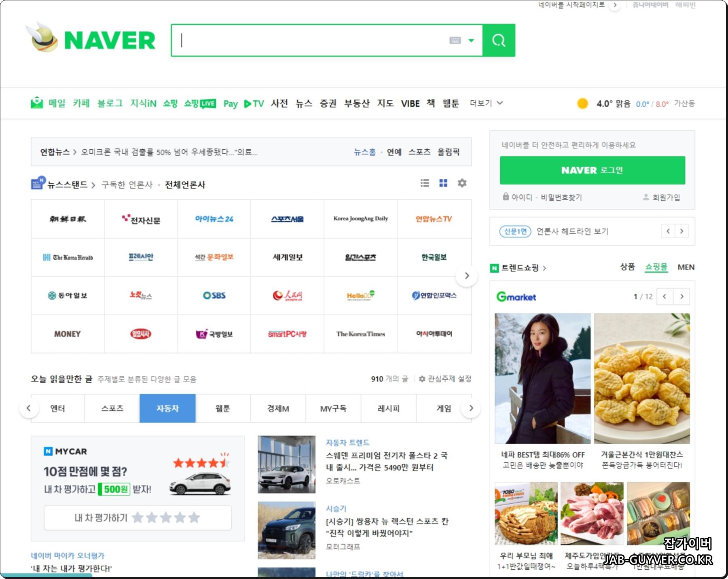The height and width of the screenshot is (579, 728).
Task: Open the fish-shaped snack product image
Action: coord(642,378)
